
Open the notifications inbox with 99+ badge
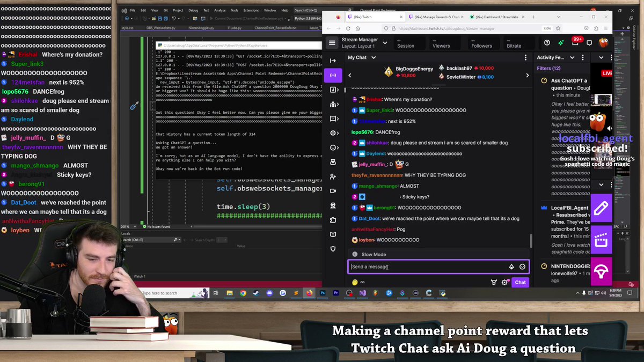point(576,42)
